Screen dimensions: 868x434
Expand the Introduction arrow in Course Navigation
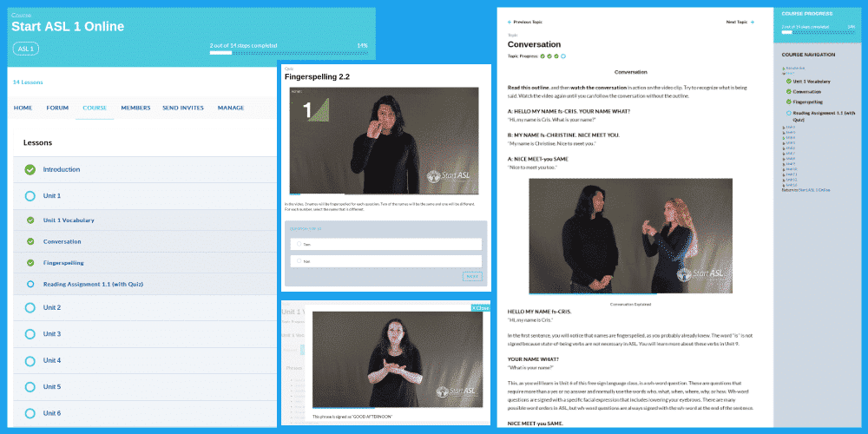tap(783, 69)
